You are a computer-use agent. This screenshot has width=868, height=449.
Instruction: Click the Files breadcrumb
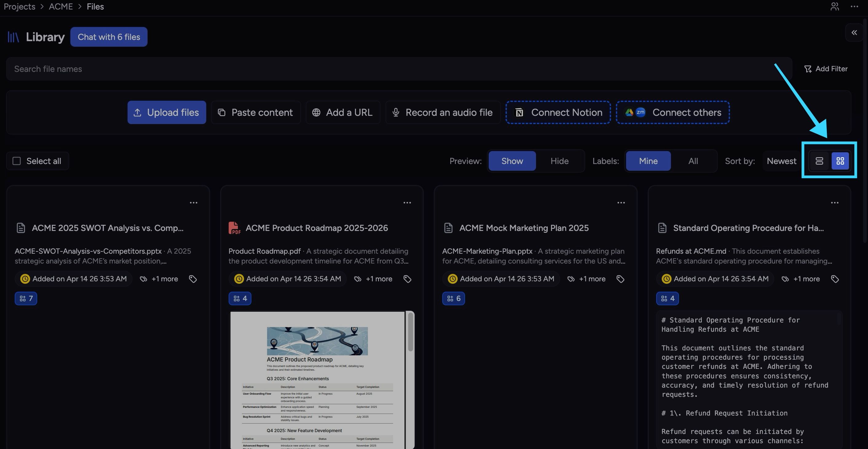tap(95, 6)
